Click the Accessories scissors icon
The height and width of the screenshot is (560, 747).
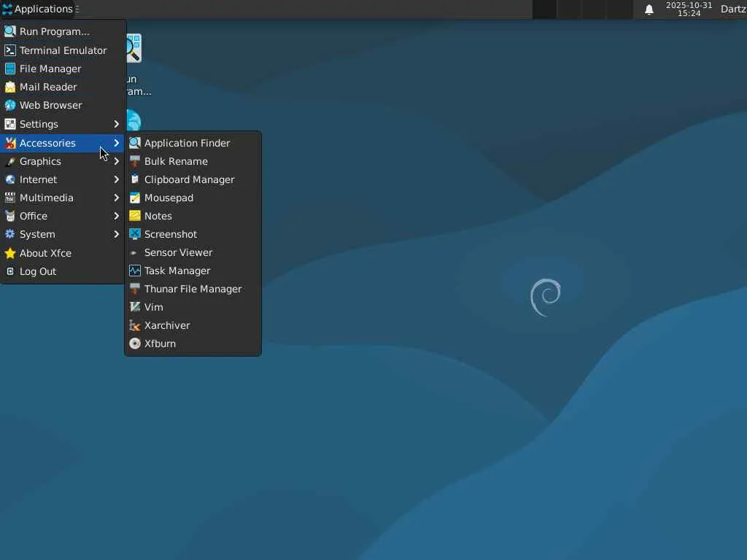click(10, 143)
